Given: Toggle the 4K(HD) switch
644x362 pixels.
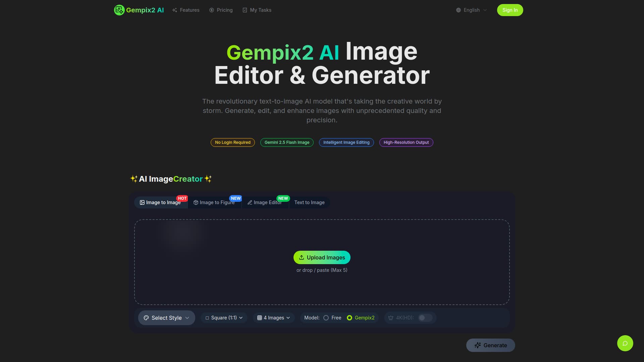Looking at the screenshot, I should coord(425,318).
